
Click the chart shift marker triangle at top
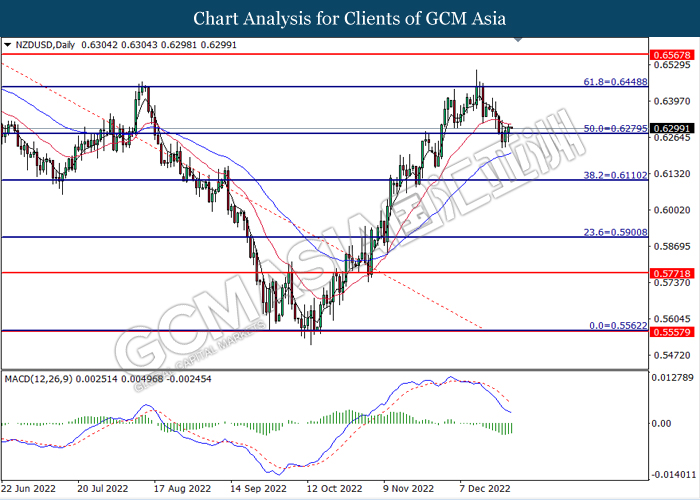[x=518, y=39]
